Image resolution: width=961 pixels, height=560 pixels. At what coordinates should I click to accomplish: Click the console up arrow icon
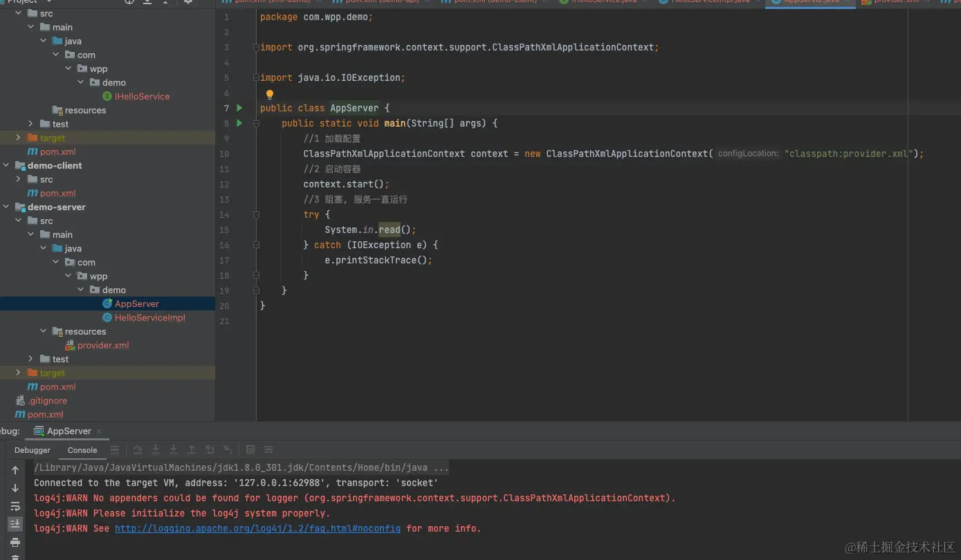pos(15,470)
